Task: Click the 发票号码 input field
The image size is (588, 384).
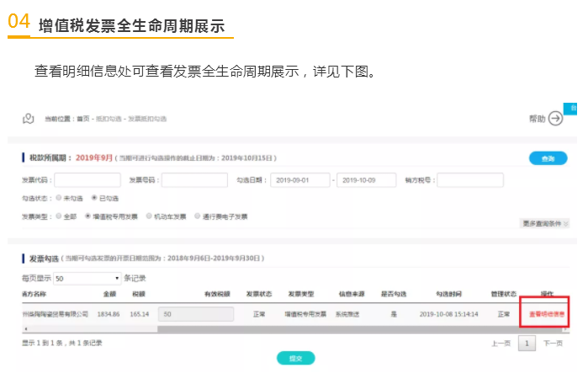Action: tap(194, 179)
